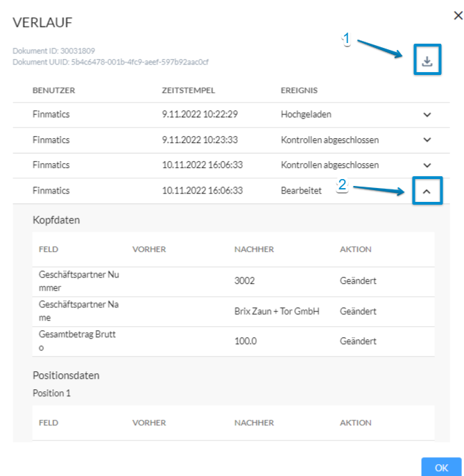
Task: Click the value 3002 in Nachher
Action: pyautogui.click(x=244, y=280)
